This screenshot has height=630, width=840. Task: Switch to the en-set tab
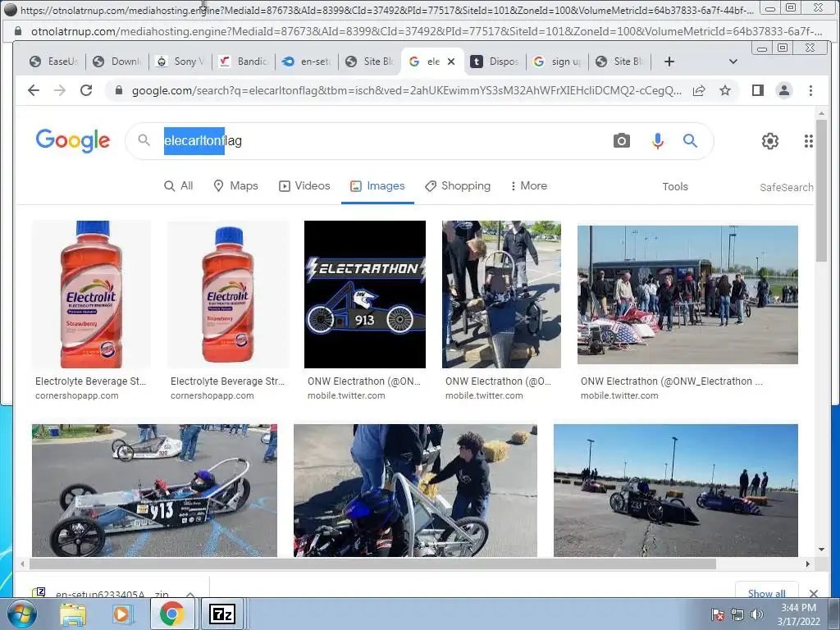pos(308,62)
